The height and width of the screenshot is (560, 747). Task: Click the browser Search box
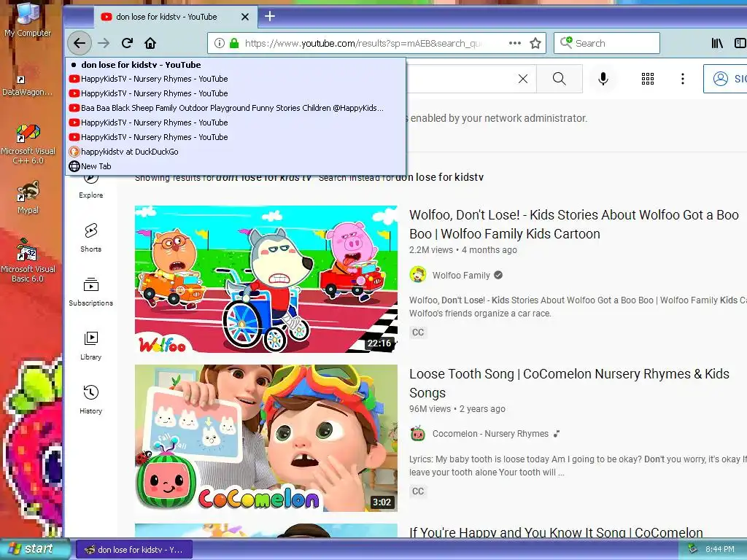point(606,43)
